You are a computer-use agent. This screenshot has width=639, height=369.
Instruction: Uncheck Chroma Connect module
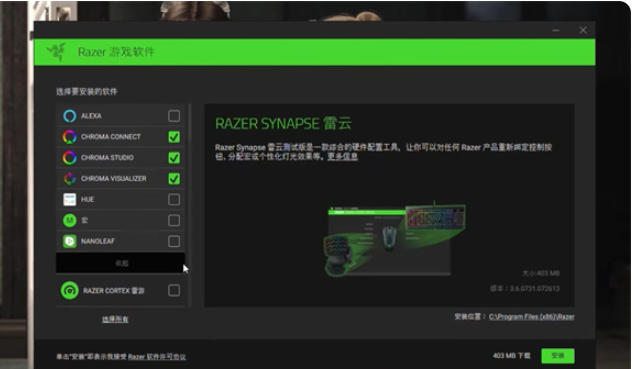tap(174, 137)
